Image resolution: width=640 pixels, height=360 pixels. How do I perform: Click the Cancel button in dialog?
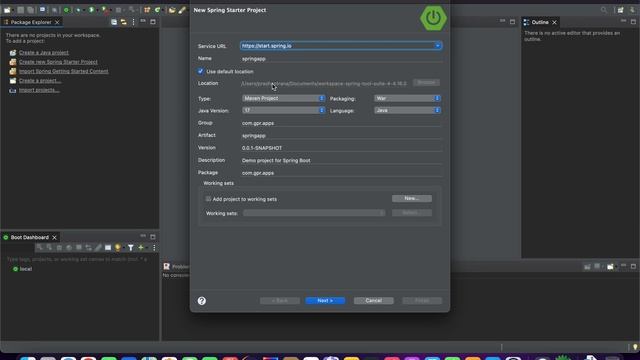373,300
